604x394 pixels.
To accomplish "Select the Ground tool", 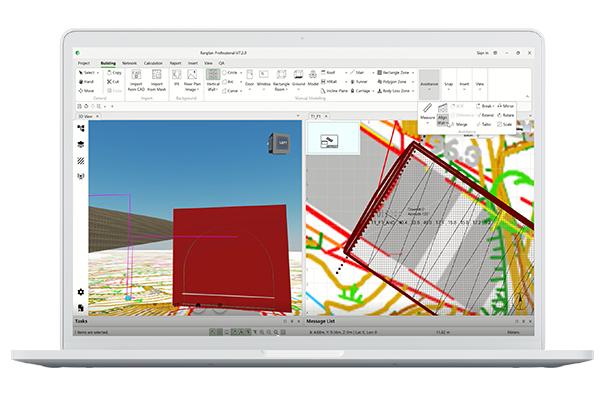I will pyautogui.click(x=299, y=79).
